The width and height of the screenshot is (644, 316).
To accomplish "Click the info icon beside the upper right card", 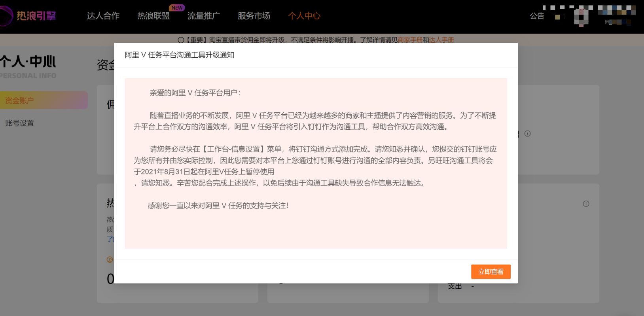I will [x=527, y=134].
